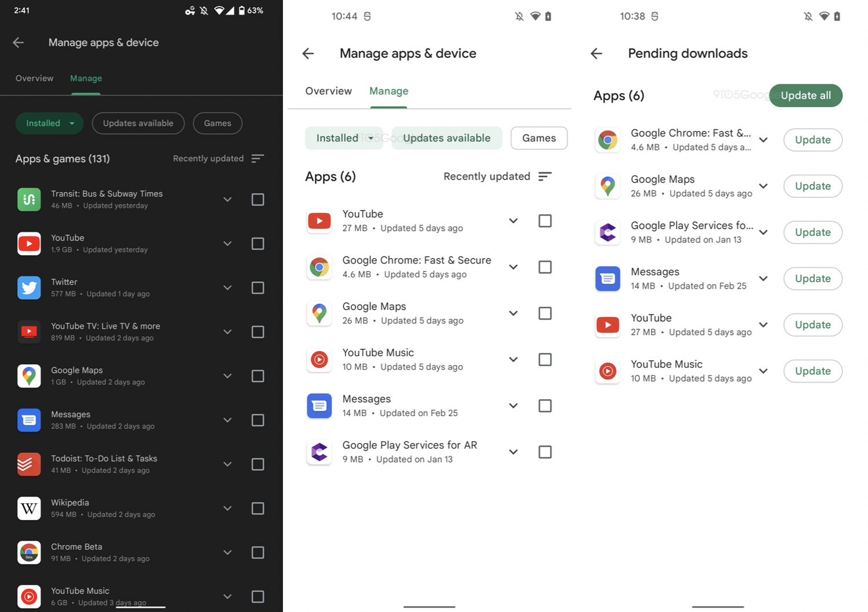Tap Google Play Services icon in Pending downloads
This screenshot has height=612, width=868.
608,233
